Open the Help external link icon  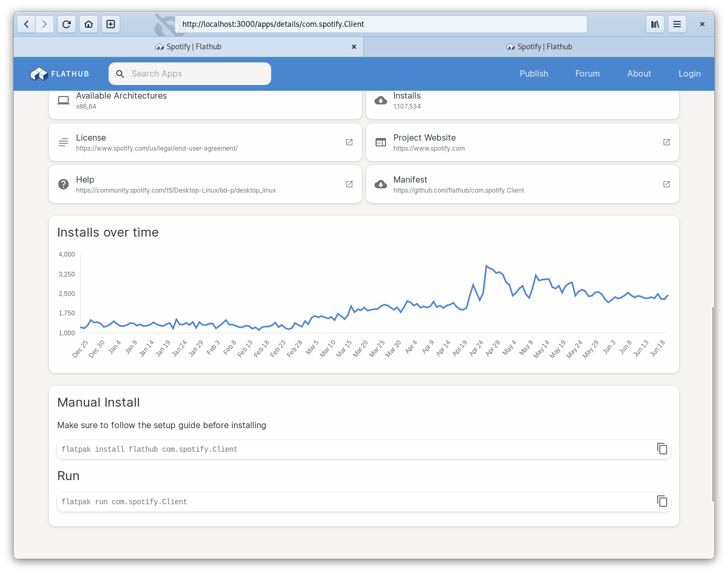coord(349,184)
